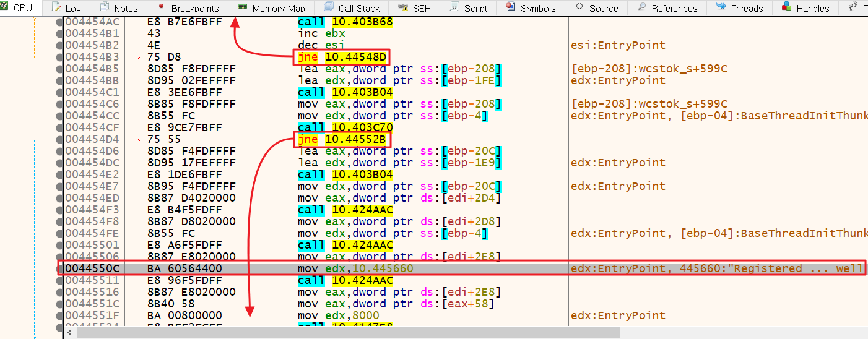Click the left arrow of horizontal scrollbar

(70, 333)
